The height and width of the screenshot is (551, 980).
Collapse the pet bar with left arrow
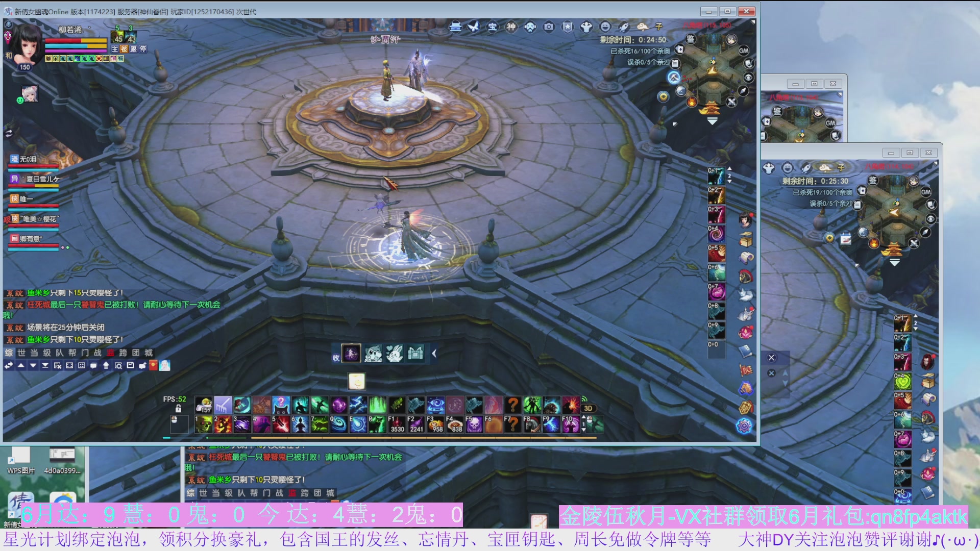[x=434, y=353]
